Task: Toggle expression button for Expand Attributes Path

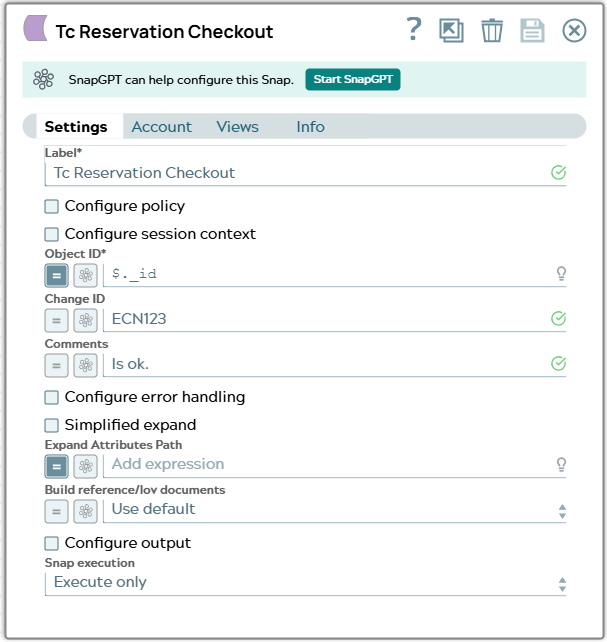Action: 56,466
